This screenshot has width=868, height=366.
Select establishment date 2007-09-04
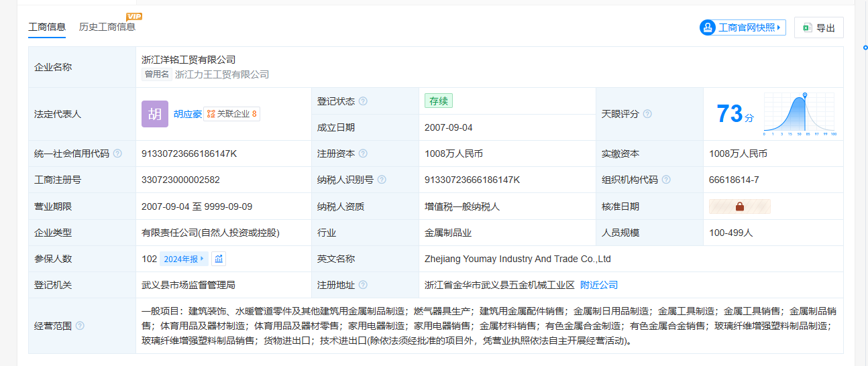(449, 127)
